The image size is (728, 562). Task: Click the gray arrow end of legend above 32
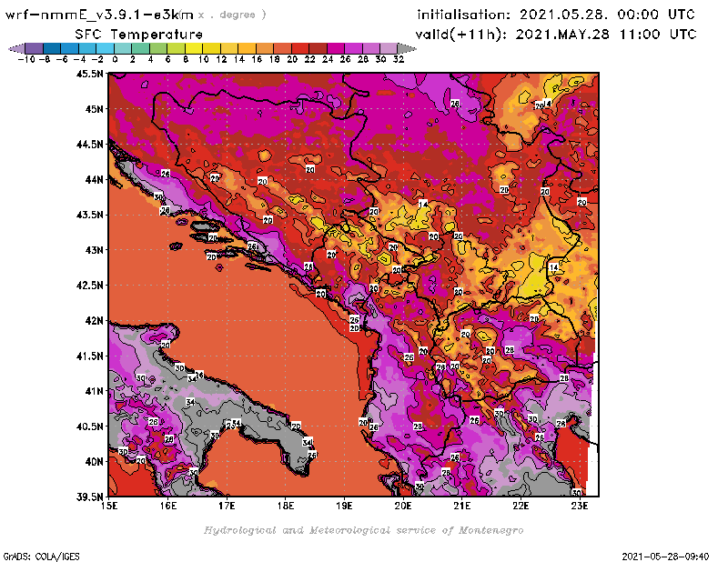(406, 48)
